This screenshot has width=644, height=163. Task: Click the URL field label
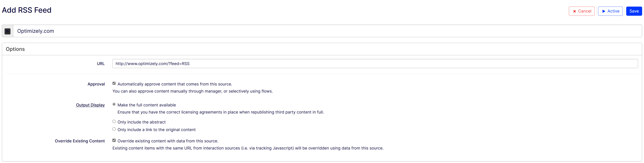[x=101, y=64]
